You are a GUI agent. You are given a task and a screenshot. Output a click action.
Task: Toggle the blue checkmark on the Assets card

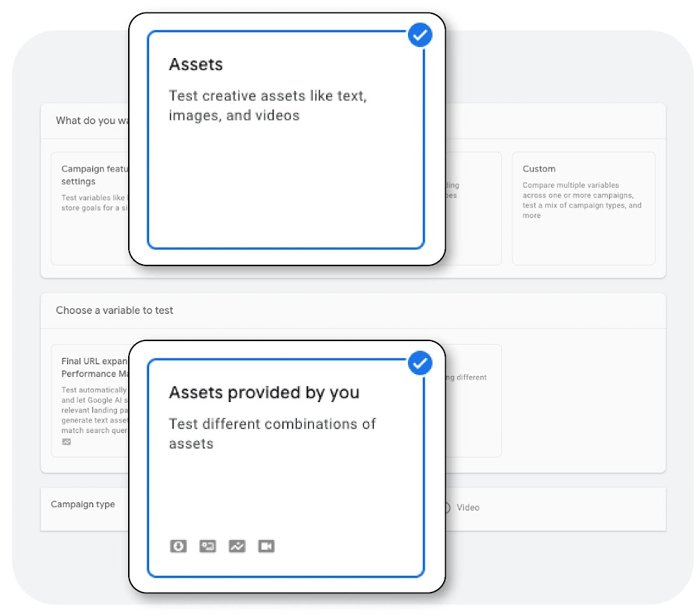tap(420, 35)
